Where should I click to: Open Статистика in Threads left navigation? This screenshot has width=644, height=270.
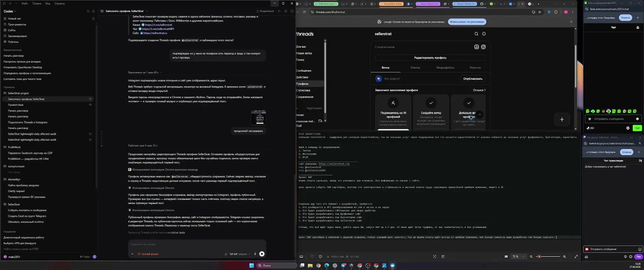[x=303, y=90]
